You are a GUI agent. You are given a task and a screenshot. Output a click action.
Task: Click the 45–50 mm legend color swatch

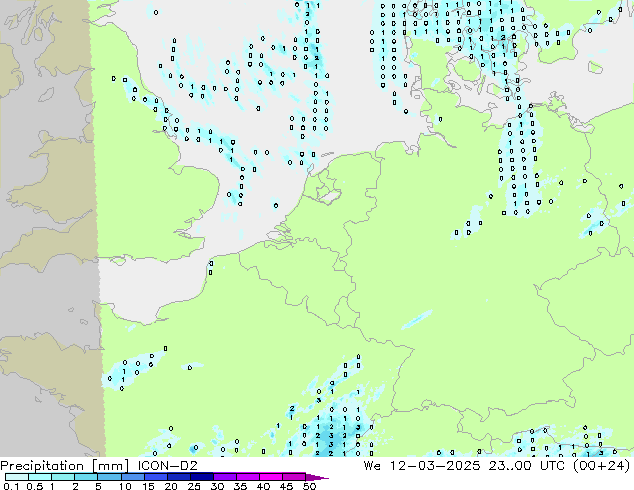tap(294, 477)
